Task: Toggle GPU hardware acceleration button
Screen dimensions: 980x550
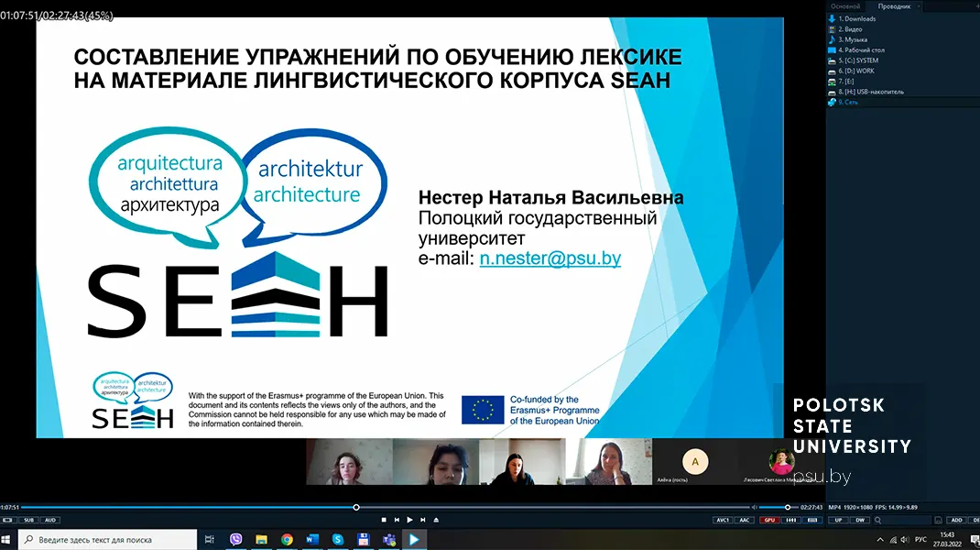Action: (x=769, y=520)
